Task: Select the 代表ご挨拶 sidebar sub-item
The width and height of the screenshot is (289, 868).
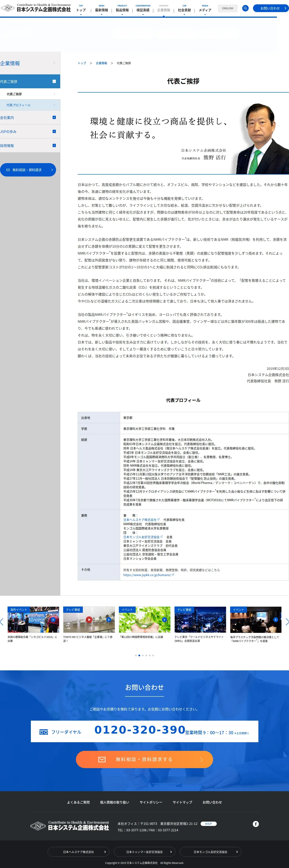Action: coord(30,94)
